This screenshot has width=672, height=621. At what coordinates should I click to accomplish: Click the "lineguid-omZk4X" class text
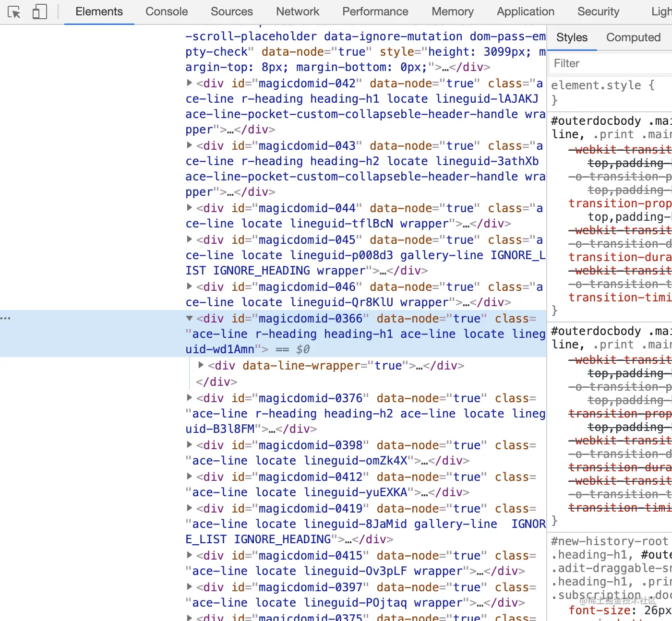coord(356,461)
